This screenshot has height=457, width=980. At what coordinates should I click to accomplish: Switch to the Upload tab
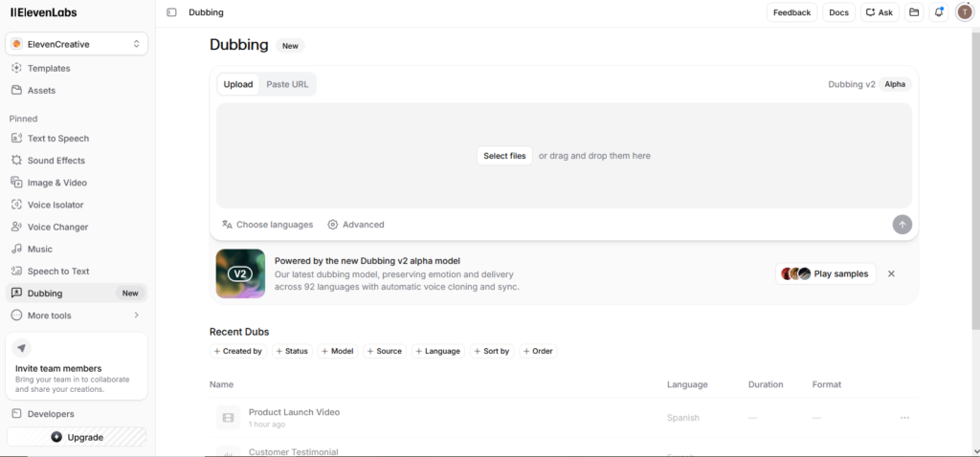[x=238, y=84]
